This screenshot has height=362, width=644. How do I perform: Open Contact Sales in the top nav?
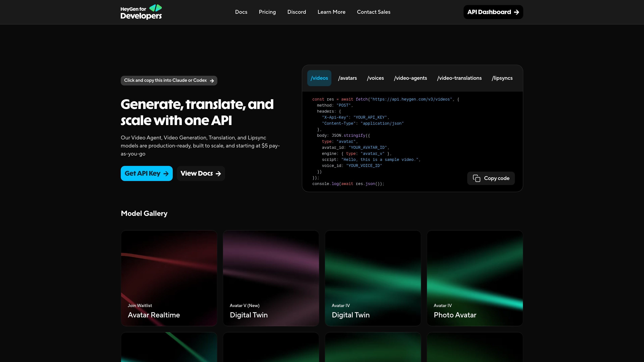click(x=373, y=12)
